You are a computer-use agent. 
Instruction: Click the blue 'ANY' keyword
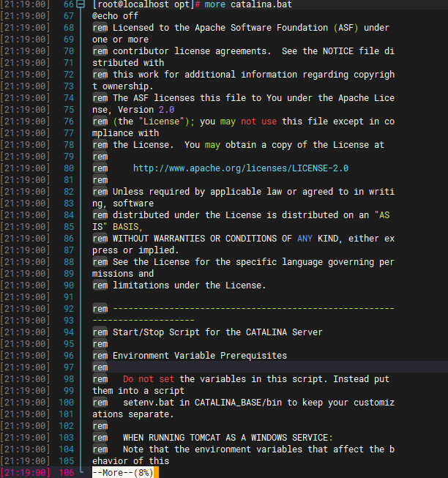[305, 239]
